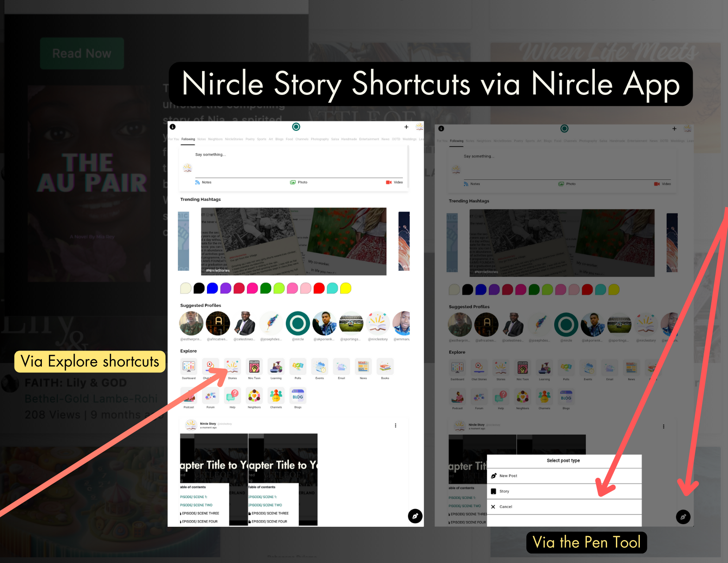The width and height of the screenshot is (728, 563).
Task: Switch to the NircleStories tab in the undimmed feed
Action: (234, 139)
